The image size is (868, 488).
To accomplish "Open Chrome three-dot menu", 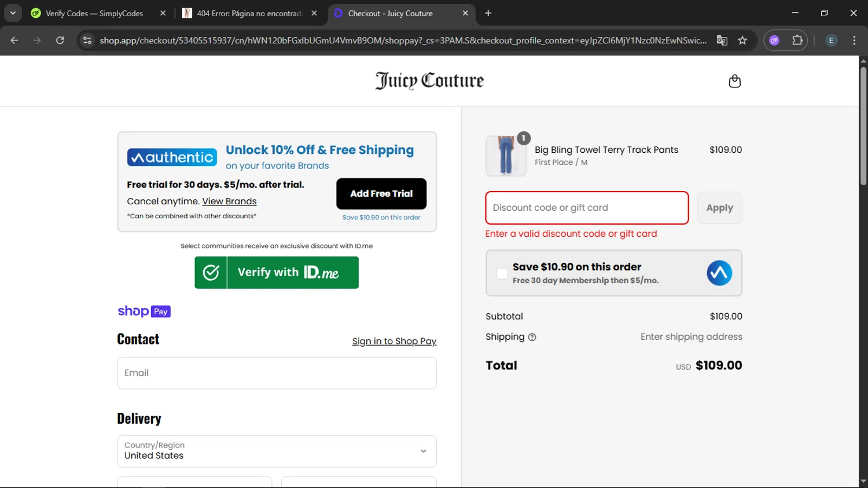I will pos(854,41).
